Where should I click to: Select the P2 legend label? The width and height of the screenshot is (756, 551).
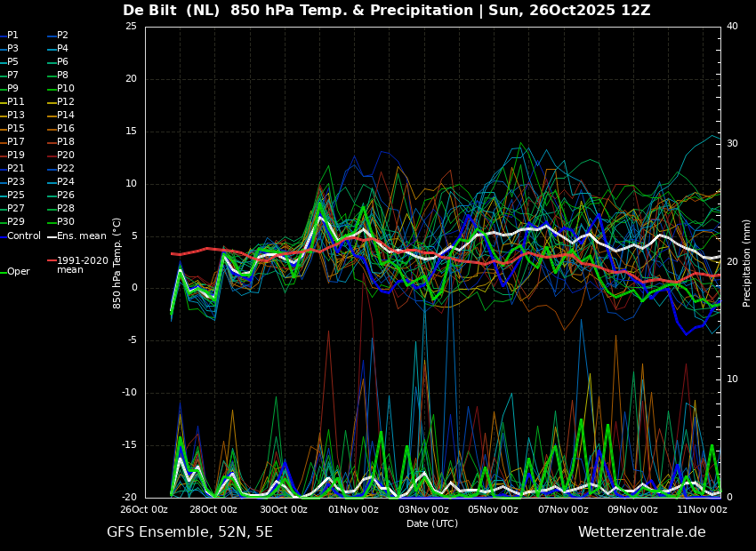pos(58,36)
